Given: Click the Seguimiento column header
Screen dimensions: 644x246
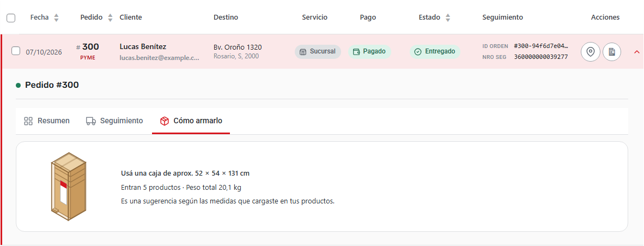Looking at the screenshot, I should [503, 17].
